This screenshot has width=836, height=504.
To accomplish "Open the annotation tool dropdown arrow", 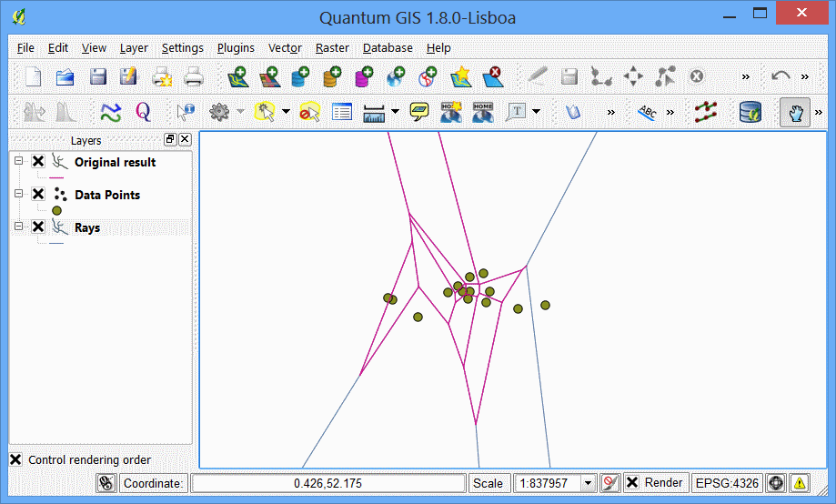I will point(537,112).
